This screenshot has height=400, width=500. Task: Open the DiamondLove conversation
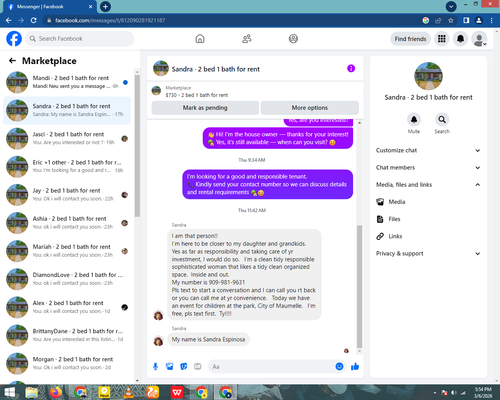tap(67, 279)
